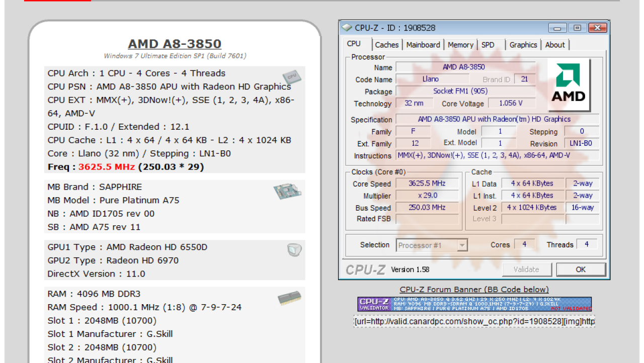The width and height of the screenshot is (644, 363).
Task: Click the CPU-Z window title icon
Action: point(347,28)
